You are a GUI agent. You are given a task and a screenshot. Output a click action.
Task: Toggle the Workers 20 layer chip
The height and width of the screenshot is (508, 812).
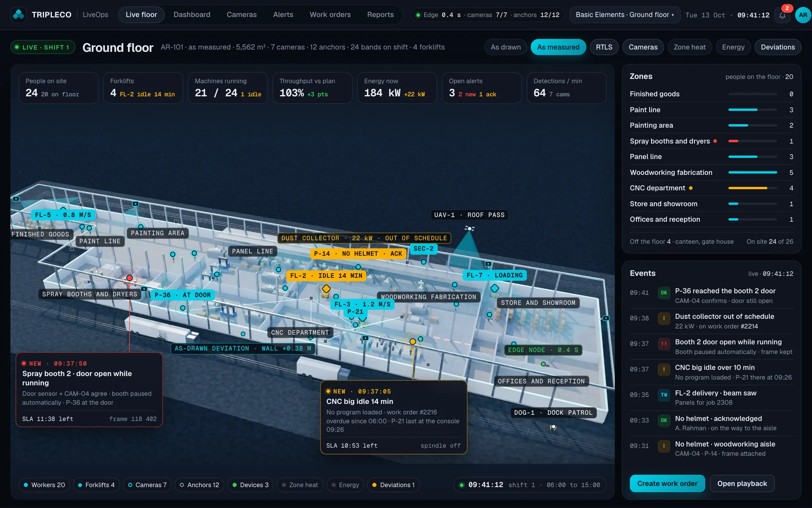pyautogui.click(x=44, y=485)
